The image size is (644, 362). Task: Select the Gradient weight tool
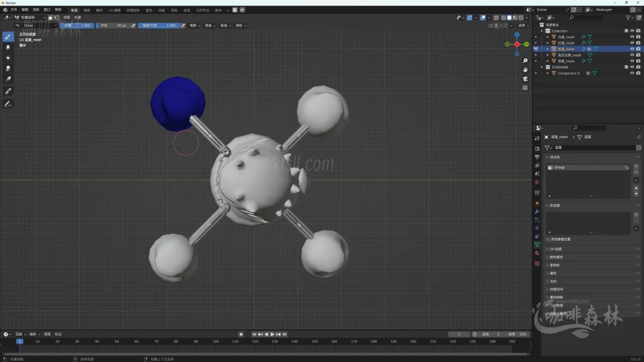click(8, 79)
